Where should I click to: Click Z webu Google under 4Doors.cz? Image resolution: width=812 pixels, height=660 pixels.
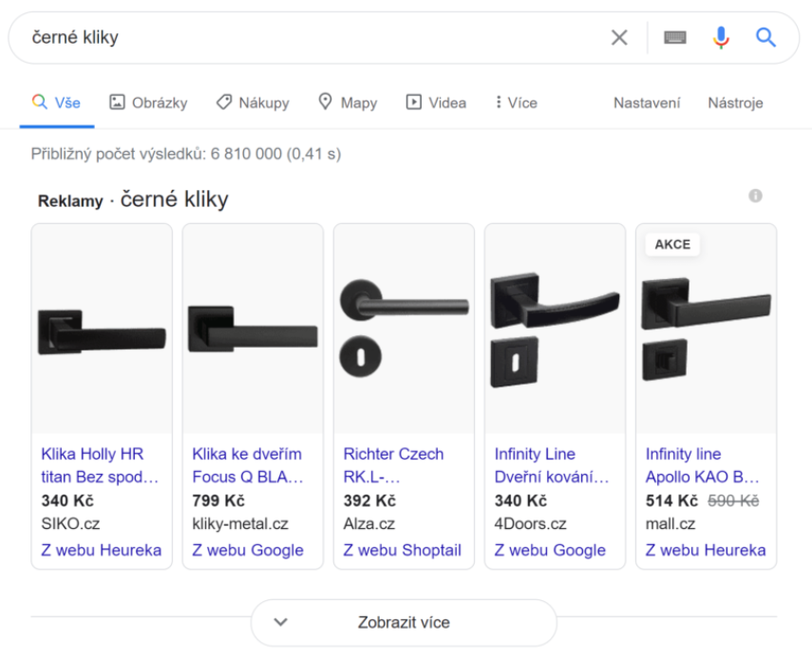(x=550, y=550)
